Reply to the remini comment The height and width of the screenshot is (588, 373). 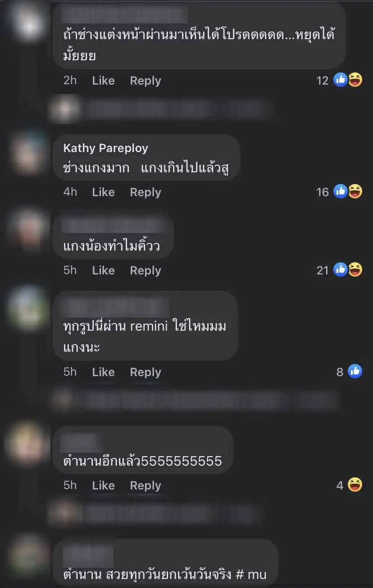point(146,373)
